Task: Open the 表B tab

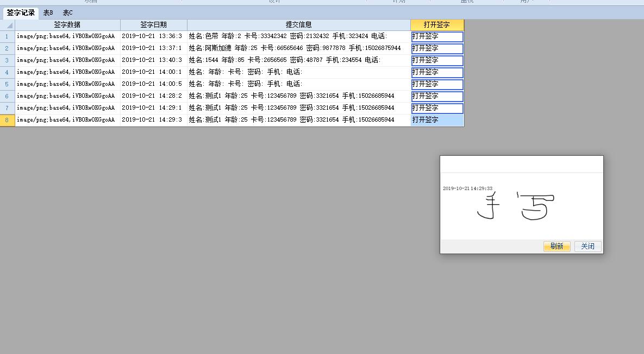Action: pos(48,12)
